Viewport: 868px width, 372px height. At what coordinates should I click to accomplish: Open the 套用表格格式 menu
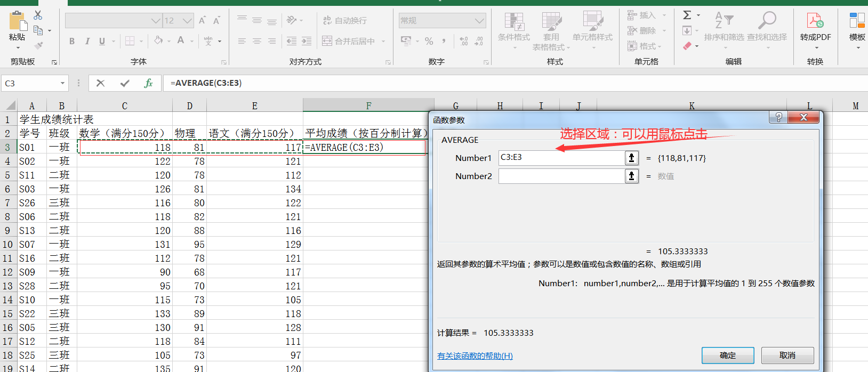click(x=551, y=31)
